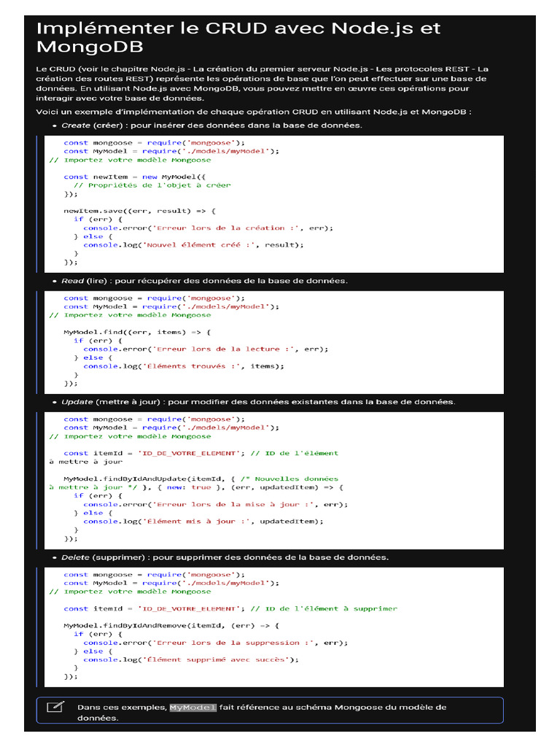Click 'const itemId' line ending with 'à supprimer' comment
The image size is (560, 747).
230,608
